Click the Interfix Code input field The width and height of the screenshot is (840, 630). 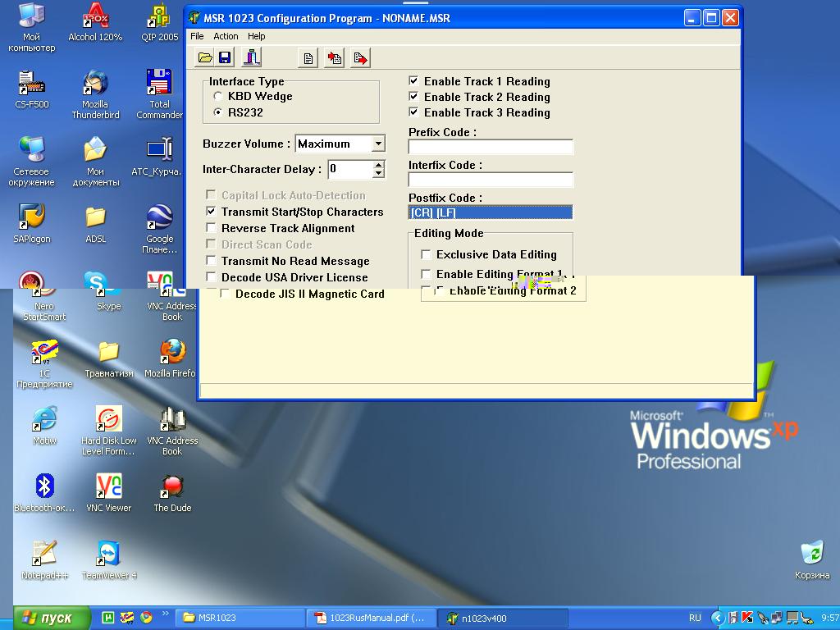tap(491, 180)
